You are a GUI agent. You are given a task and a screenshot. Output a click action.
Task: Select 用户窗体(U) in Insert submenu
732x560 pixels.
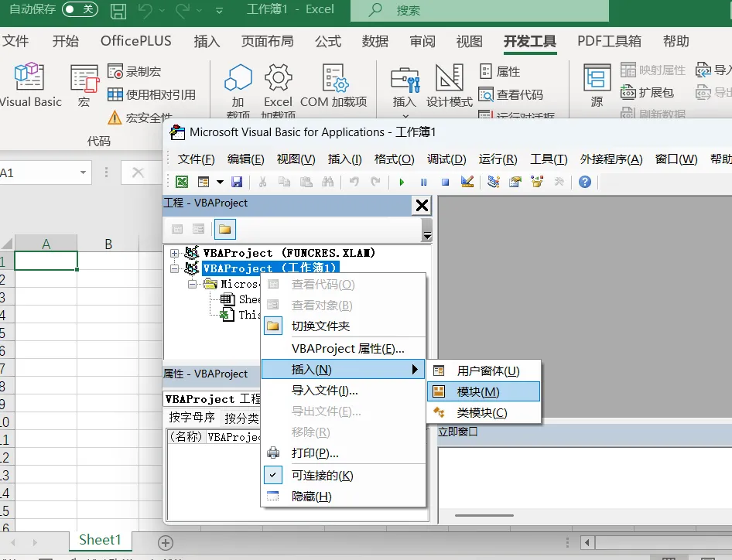click(x=484, y=371)
